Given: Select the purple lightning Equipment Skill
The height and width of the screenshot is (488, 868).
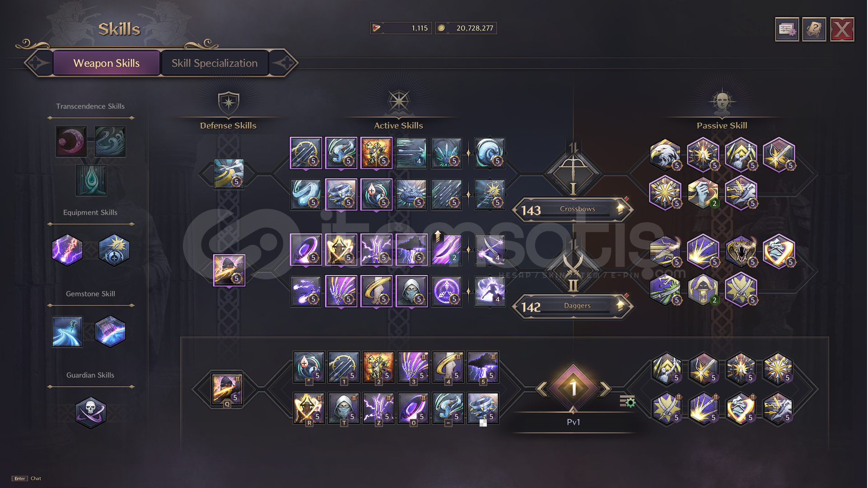Looking at the screenshot, I should (67, 250).
